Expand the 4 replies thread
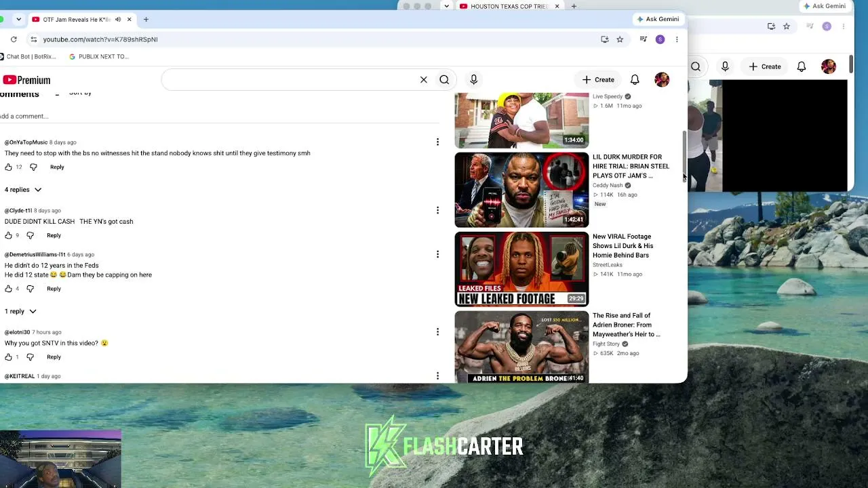The height and width of the screenshot is (488, 868). point(23,190)
